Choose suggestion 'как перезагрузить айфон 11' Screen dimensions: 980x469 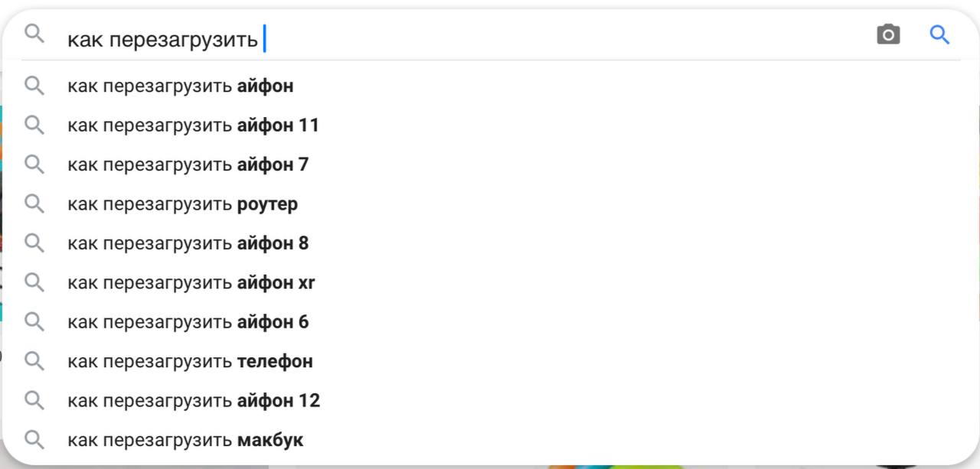pos(490,125)
